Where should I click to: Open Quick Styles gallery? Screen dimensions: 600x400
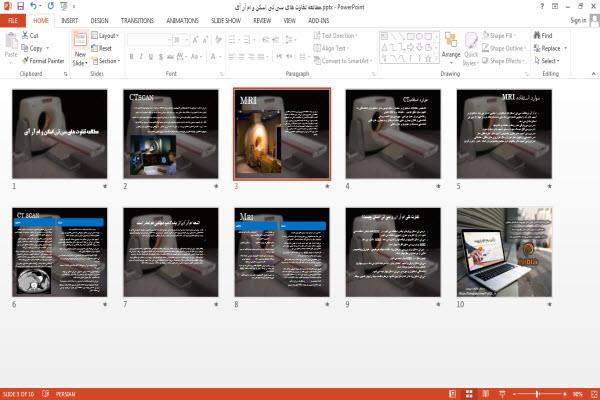pyautogui.click(x=471, y=49)
